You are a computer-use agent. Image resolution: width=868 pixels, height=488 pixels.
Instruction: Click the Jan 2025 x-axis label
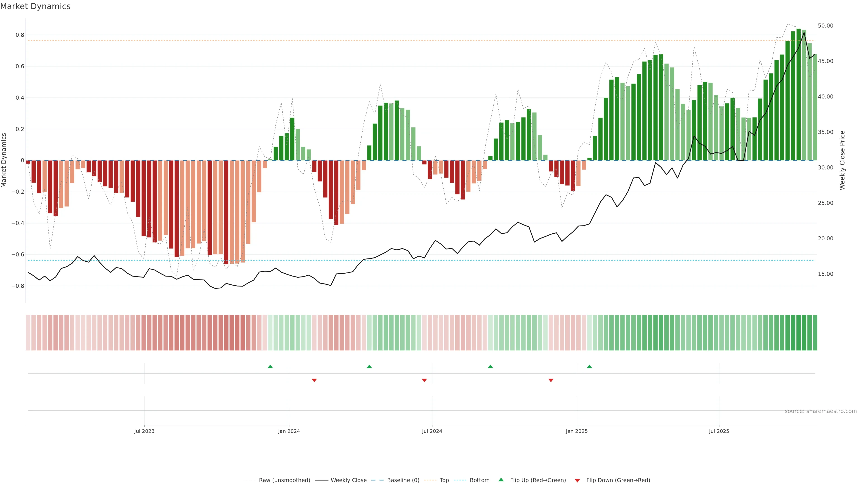(x=577, y=431)
